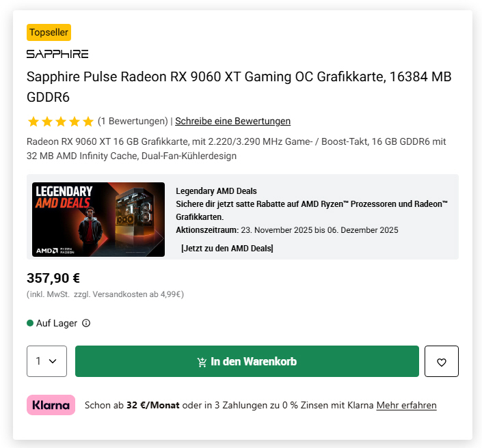Click the chevron arrow in quantity selector
Screen dimensions: 482x448
53,361
